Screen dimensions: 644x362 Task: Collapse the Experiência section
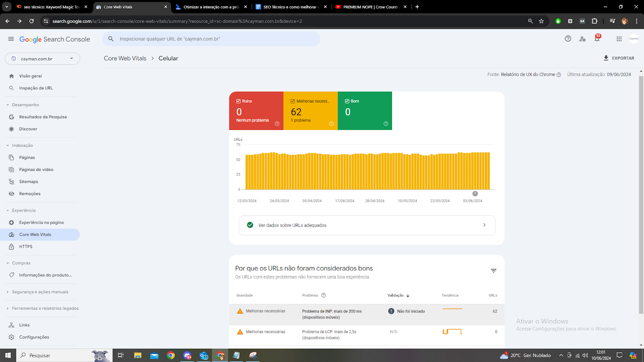8,210
